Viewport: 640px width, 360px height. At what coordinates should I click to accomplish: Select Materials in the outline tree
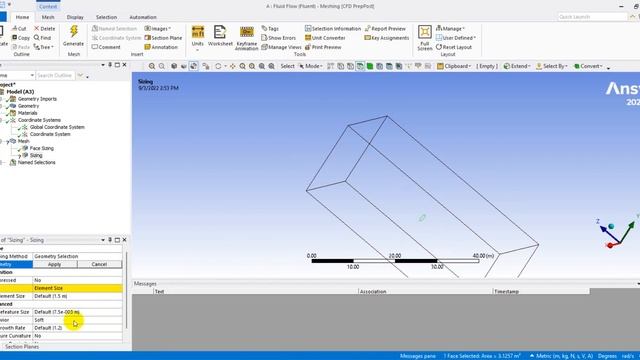point(27,113)
